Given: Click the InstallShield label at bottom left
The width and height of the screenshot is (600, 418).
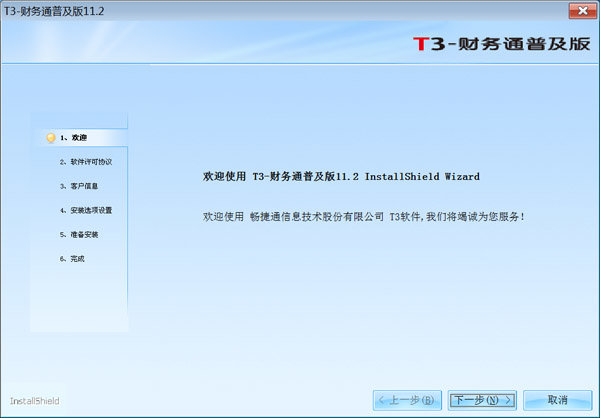Looking at the screenshot, I should [35, 401].
